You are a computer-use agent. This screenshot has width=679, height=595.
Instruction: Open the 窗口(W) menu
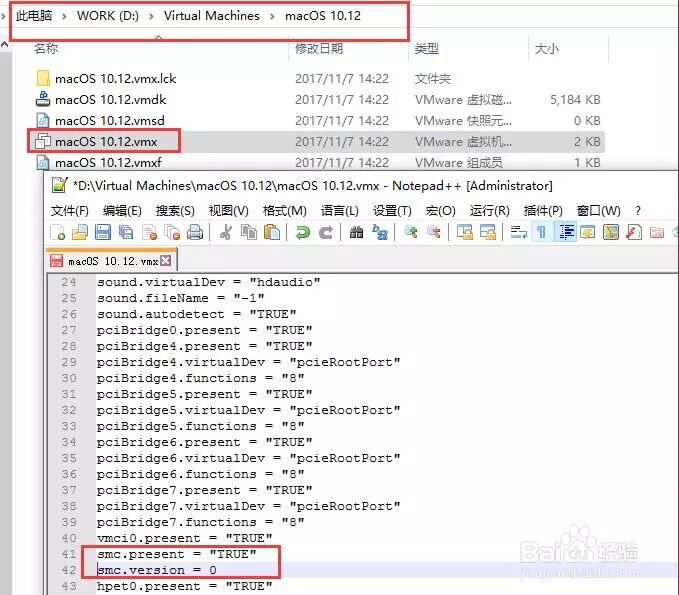pyautogui.click(x=598, y=211)
